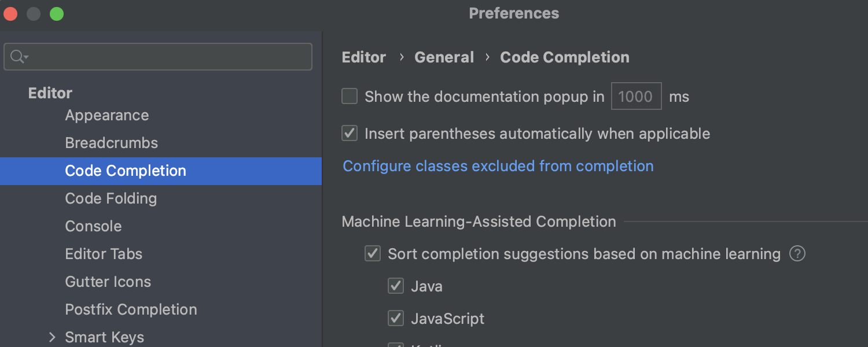Disable machine learning suggestion sorting
The height and width of the screenshot is (347, 868).
373,254
